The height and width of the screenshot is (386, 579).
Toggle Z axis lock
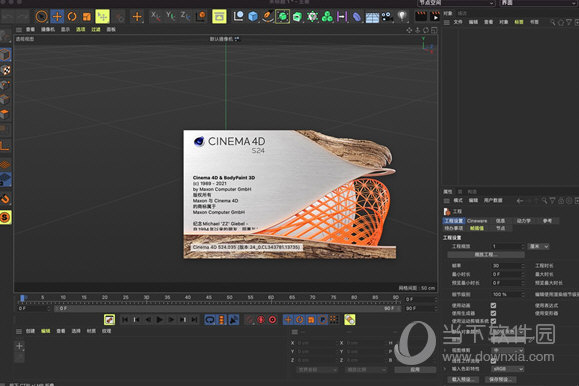coord(185,16)
